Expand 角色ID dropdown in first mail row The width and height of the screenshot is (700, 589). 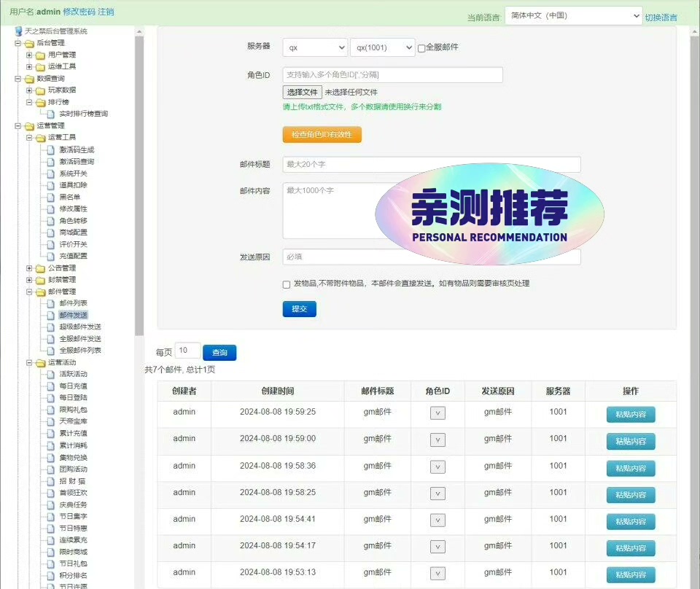point(437,413)
